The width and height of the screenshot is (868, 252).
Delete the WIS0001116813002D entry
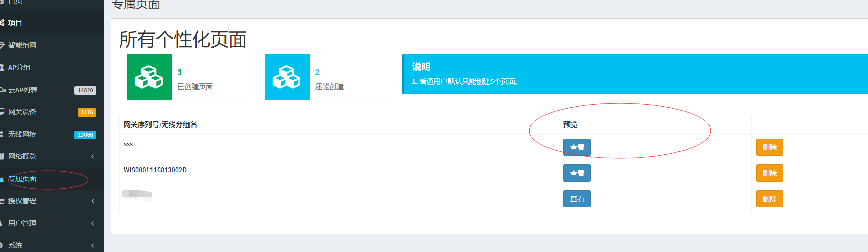(769, 173)
